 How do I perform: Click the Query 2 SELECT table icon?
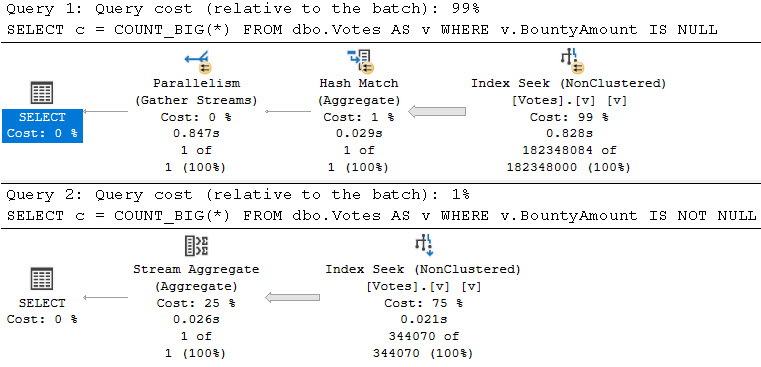(42, 279)
